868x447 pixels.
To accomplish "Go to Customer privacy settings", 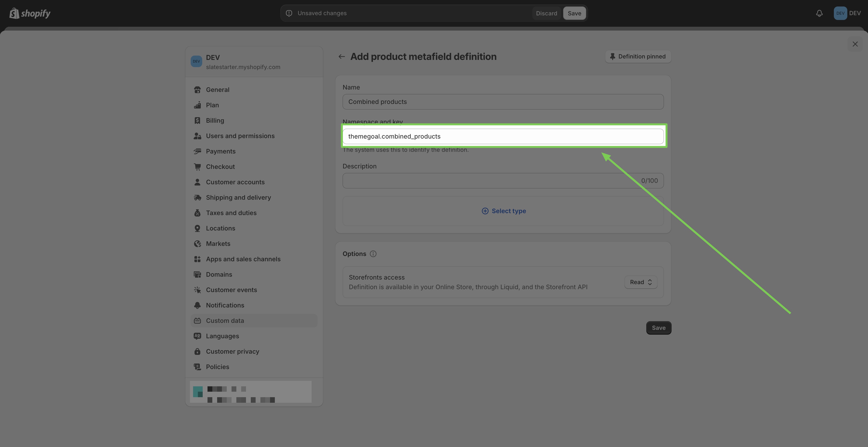I will [254, 351].
